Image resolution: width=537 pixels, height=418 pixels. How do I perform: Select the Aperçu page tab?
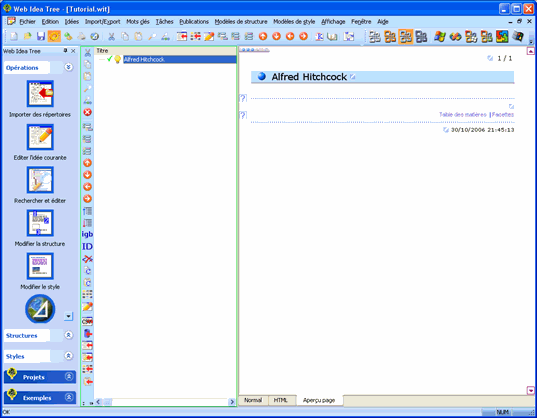pos(319,400)
